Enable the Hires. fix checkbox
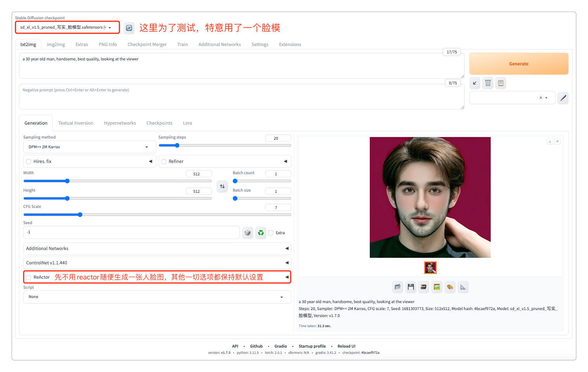 (29, 161)
